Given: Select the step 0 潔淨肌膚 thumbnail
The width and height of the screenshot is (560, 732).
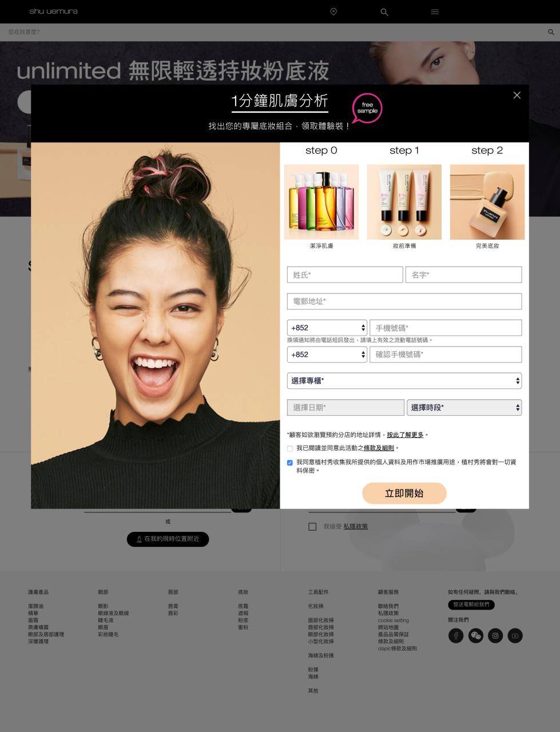Looking at the screenshot, I should 321,202.
